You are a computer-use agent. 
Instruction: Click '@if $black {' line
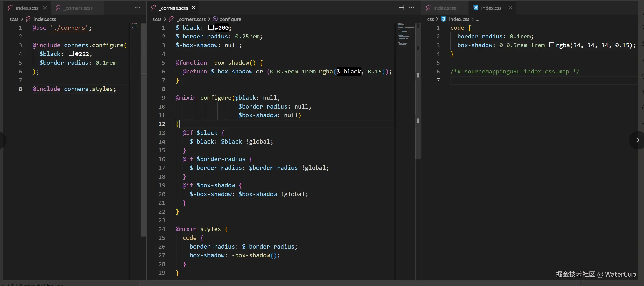pos(203,133)
